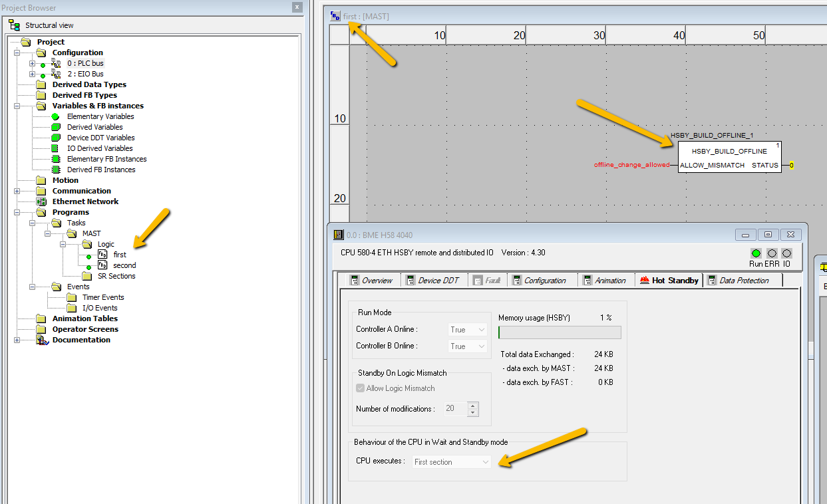Restore the BME H58 4040 window

pos(768,235)
